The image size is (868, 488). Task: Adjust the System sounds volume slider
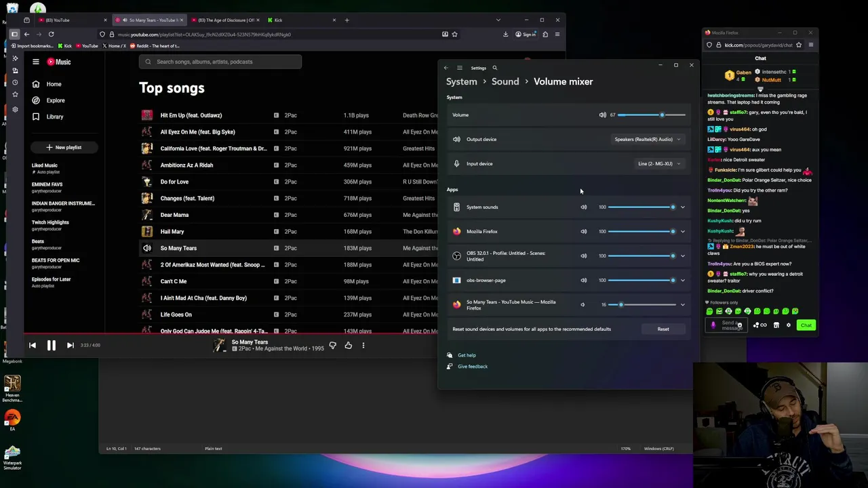pyautogui.click(x=642, y=207)
